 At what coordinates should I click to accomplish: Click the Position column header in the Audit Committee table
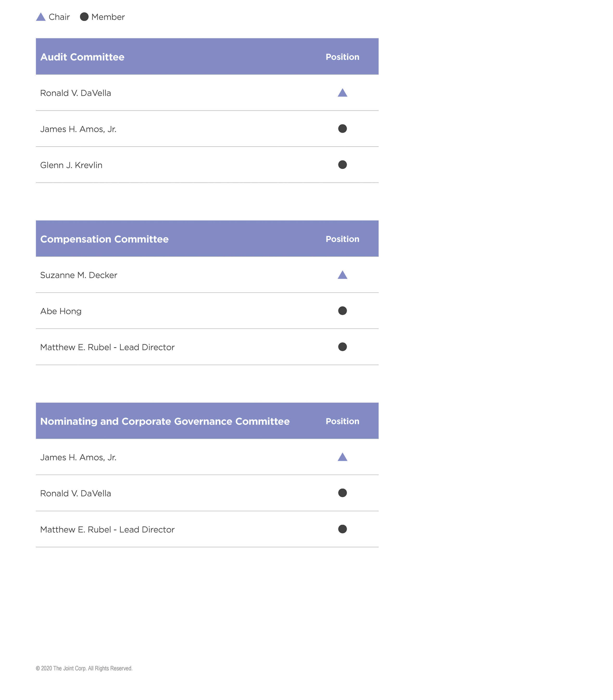pyautogui.click(x=342, y=57)
